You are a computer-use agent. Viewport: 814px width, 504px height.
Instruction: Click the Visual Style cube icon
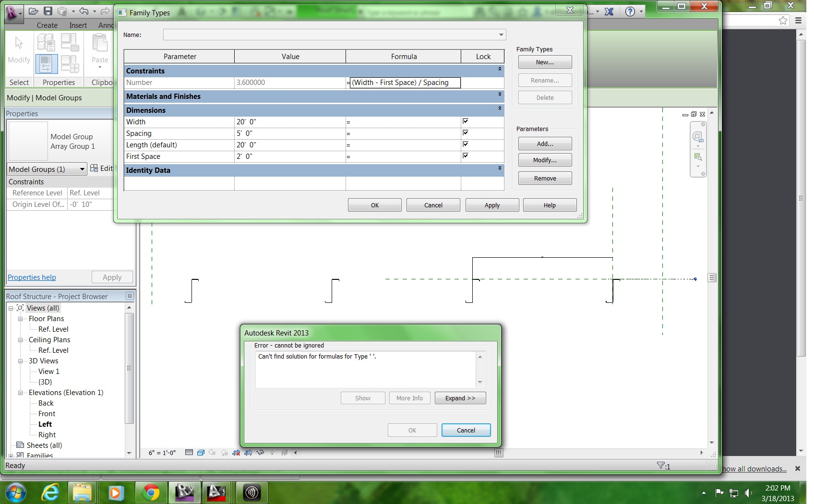coord(201,453)
